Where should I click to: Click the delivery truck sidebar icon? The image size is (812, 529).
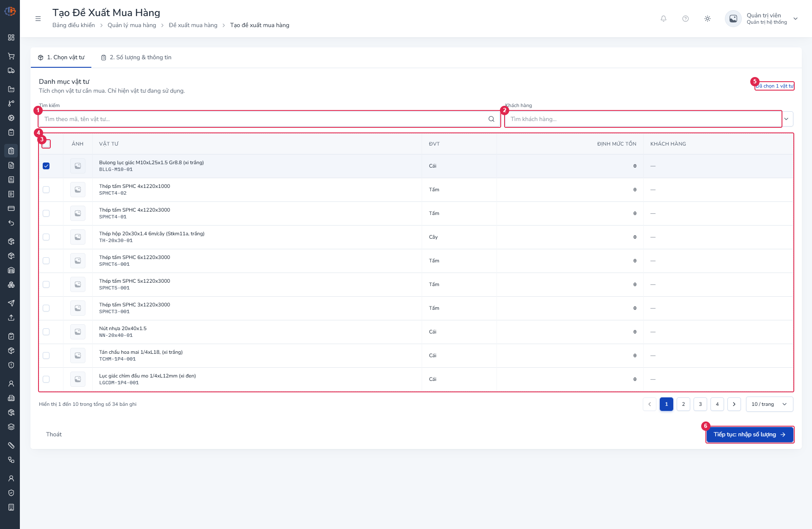click(11, 71)
